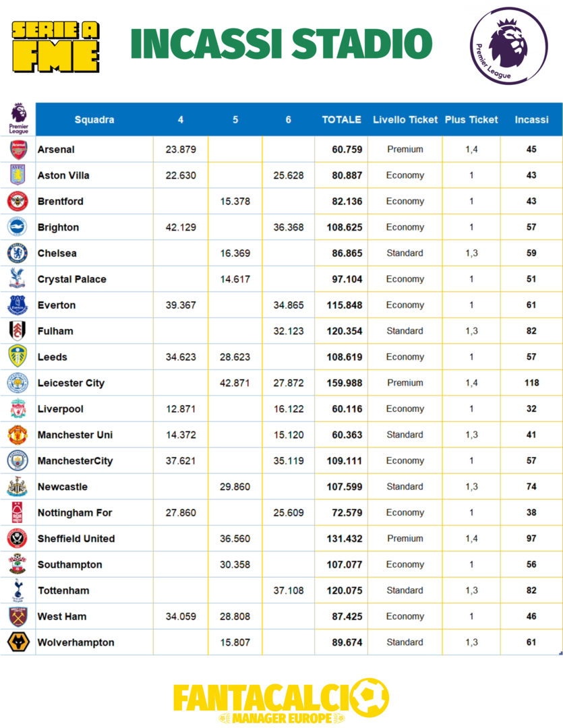Click the Sheffield United team name
This screenshot has width=563, height=728.
(x=76, y=539)
